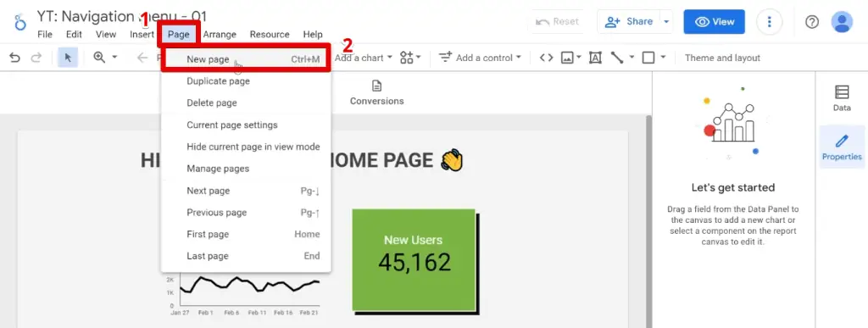Add a text box to the canvas

[x=595, y=58]
